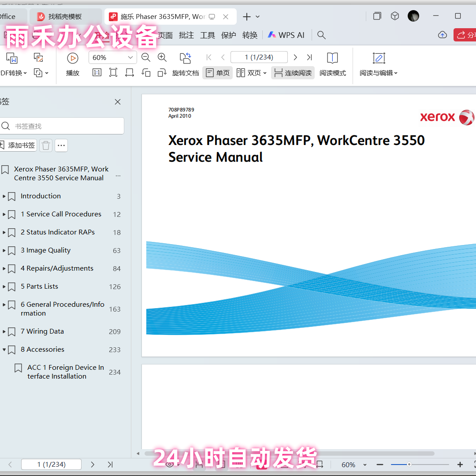
Task: Toggle single page 单页 view
Action: [217, 73]
